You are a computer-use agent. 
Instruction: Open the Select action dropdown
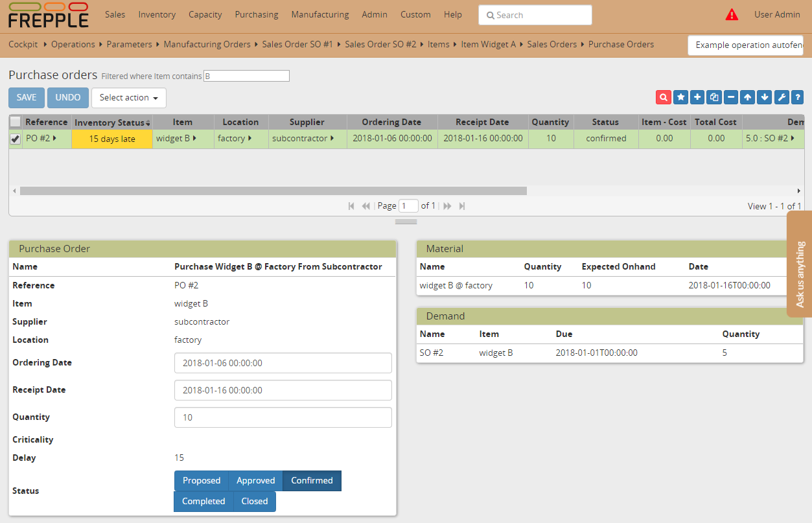128,97
